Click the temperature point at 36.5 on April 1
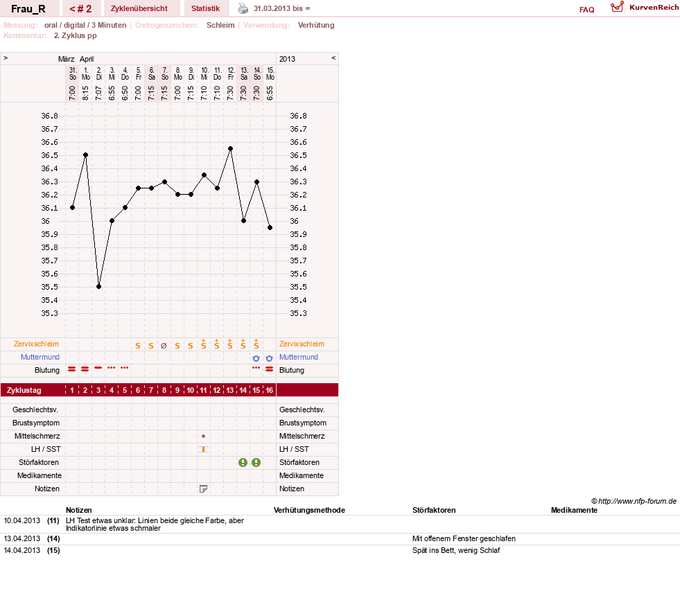 point(85,155)
